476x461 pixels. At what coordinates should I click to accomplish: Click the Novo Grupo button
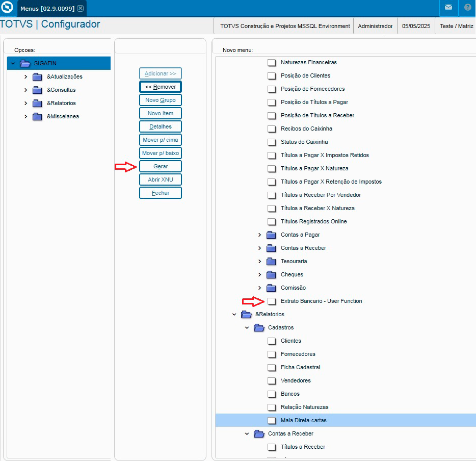(161, 100)
